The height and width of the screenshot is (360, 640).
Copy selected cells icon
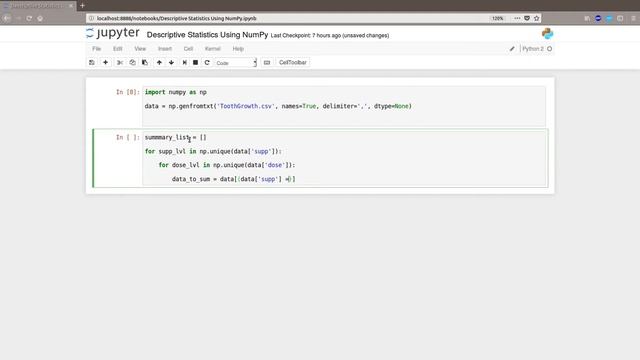132,62
